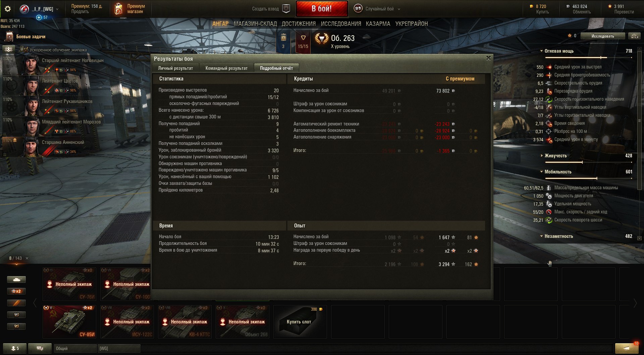Click the red В бой! button
The image size is (644, 355).
pyautogui.click(x=322, y=9)
